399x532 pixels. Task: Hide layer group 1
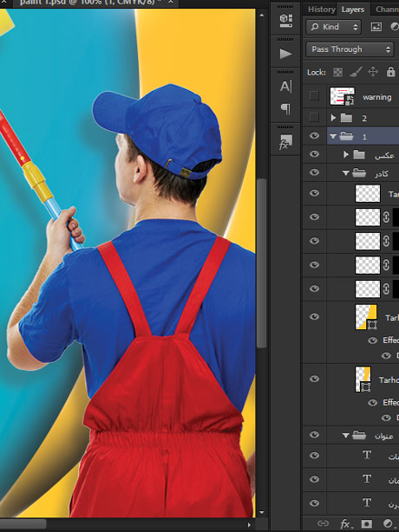click(315, 136)
